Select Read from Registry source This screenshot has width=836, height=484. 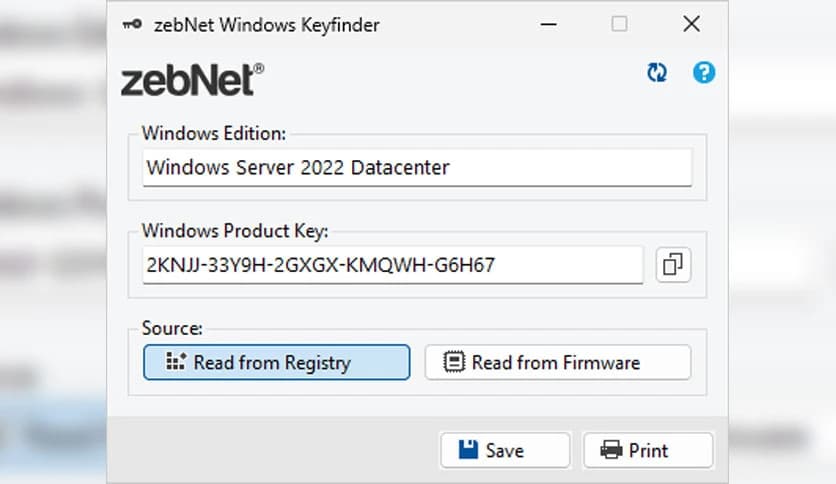tap(276, 362)
